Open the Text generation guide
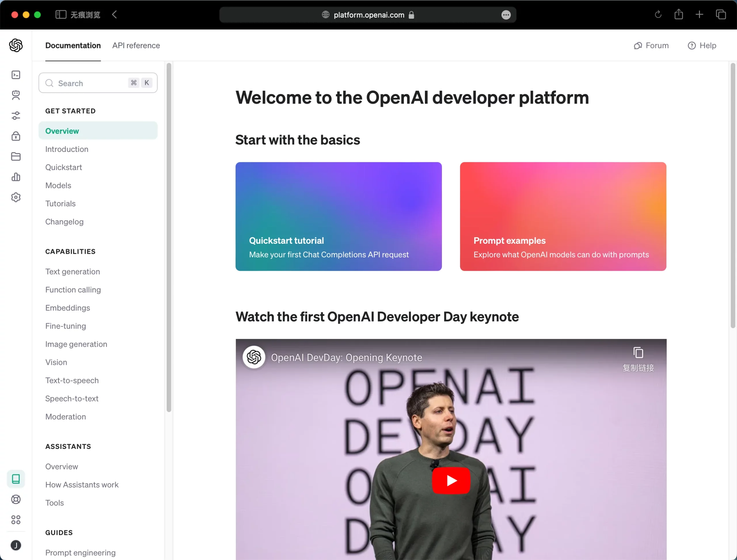This screenshot has width=737, height=560. (x=73, y=272)
